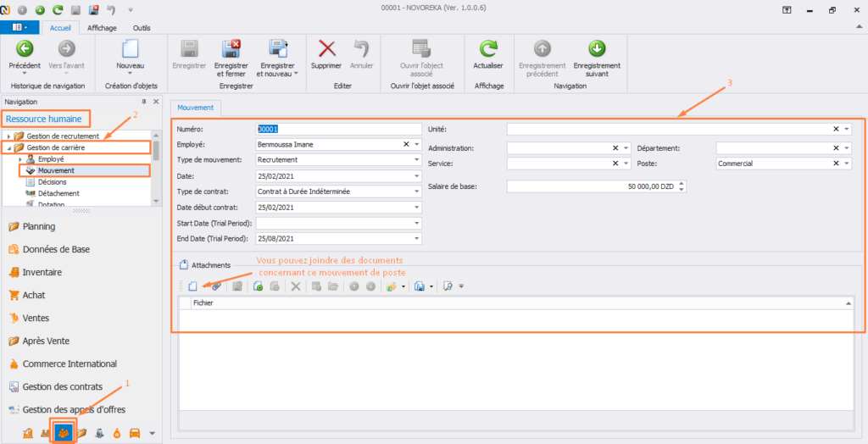Image resolution: width=868 pixels, height=444 pixels.
Task: Open the End Date (Trial Period) dropdown
Action: coord(416,239)
